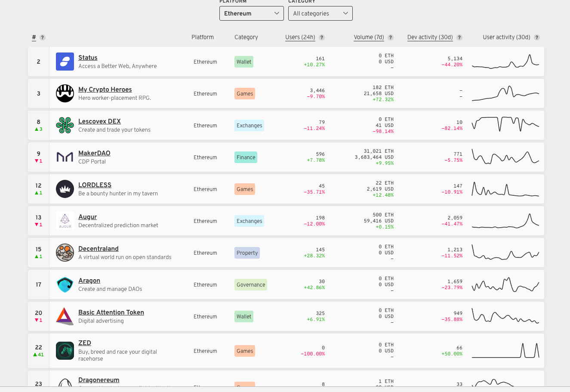Click '3,683,464 USD' volume in MakerDAO row
The height and width of the screenshot is (392, 570).
374,157
